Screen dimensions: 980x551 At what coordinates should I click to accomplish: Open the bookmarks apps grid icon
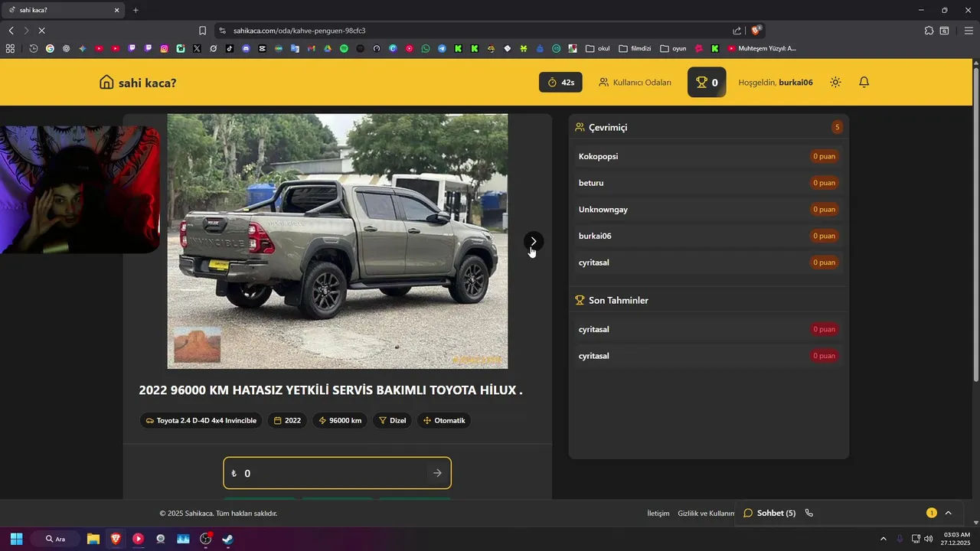tap(10, 48)
